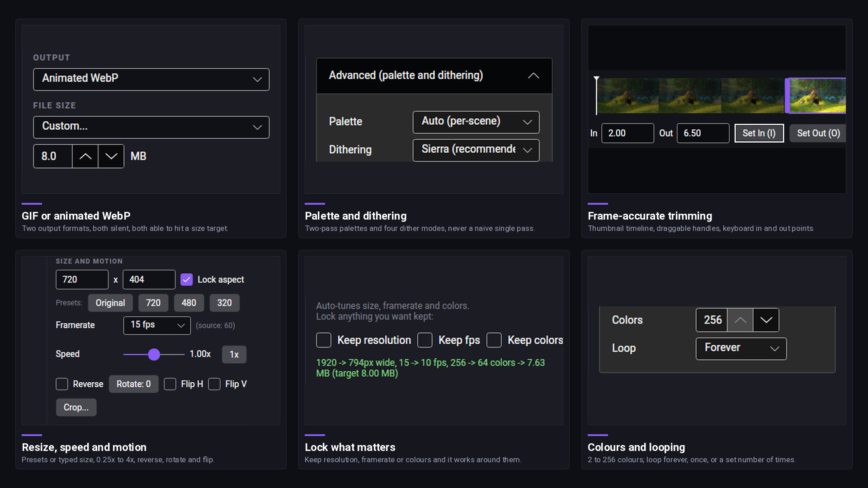Screen dimensions: 868x488
Task: Click the Set In (I) button
Action: tap(759, 133)
